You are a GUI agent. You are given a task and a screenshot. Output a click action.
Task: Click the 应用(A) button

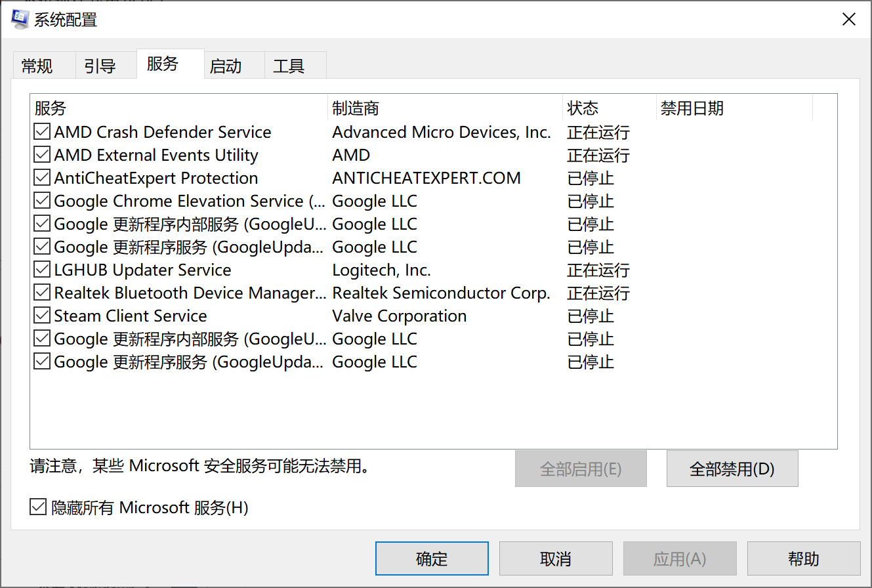click(680, 558)
